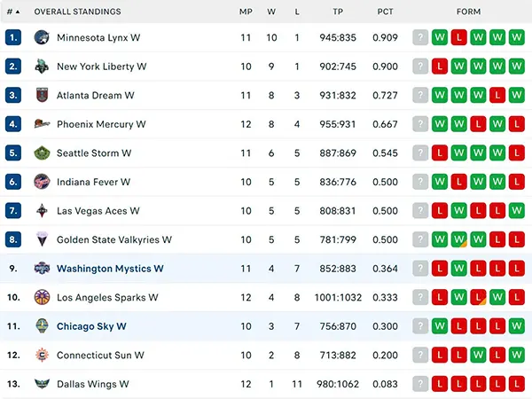
Task: Click the upcoming match '?' icon for Minnesota Lynx
Action: [x=420, y=37]
